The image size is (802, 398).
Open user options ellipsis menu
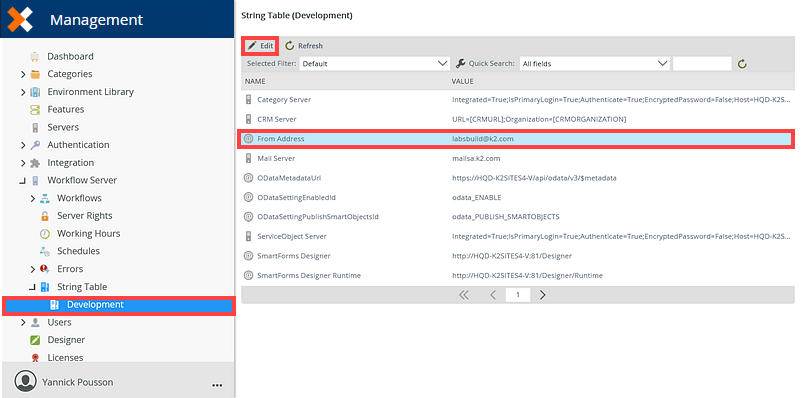click(217, 385)
